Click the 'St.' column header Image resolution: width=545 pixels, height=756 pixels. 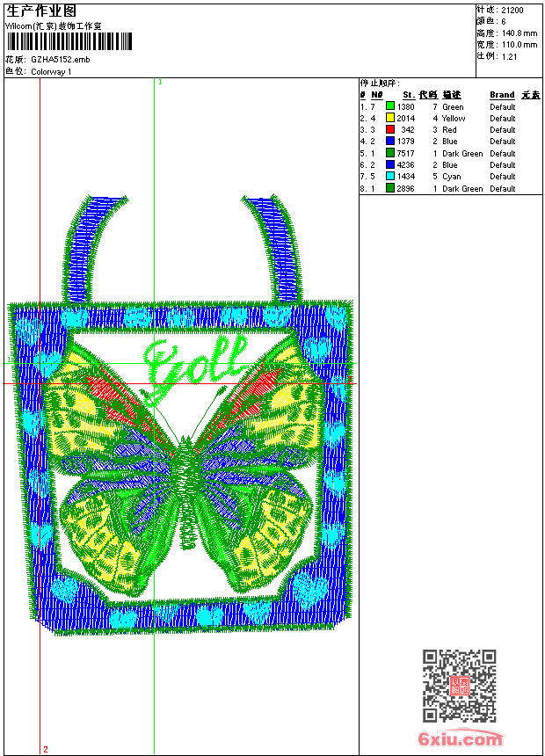[x=409, y=95]
